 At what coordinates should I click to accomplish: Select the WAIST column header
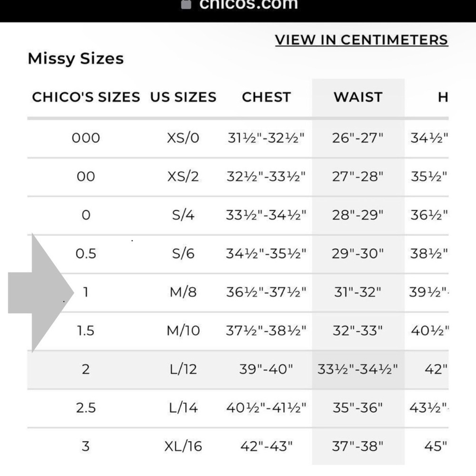pyautogui.click(x=358, y=97)
